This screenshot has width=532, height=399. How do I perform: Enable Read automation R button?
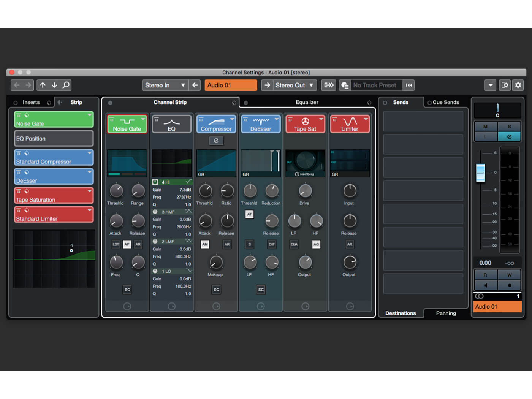486,275
